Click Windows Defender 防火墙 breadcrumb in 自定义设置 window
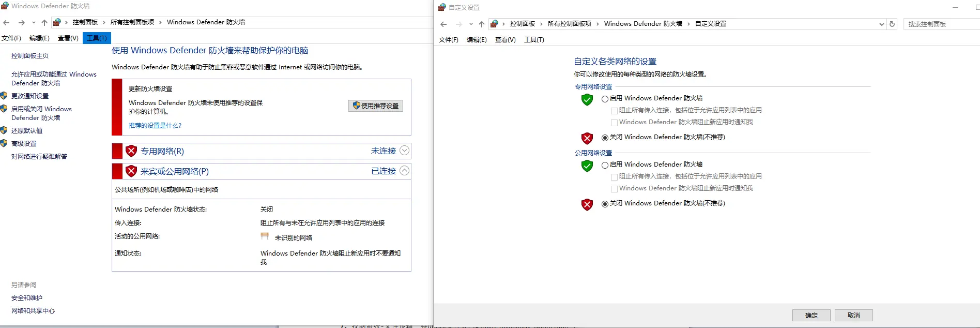Image resolution: width=980 pixels, height=328 pixels. [643, 24]
